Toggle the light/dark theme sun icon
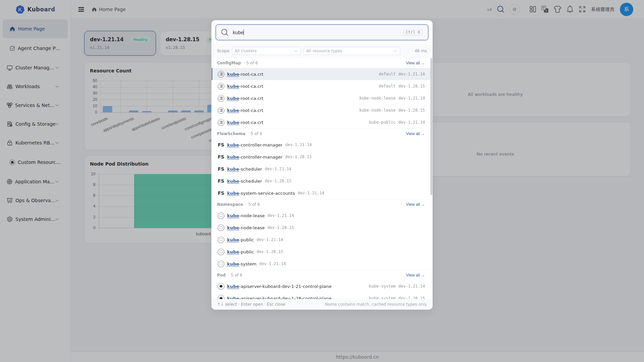Screen dimensions: 644x362 tap(515, 9)
